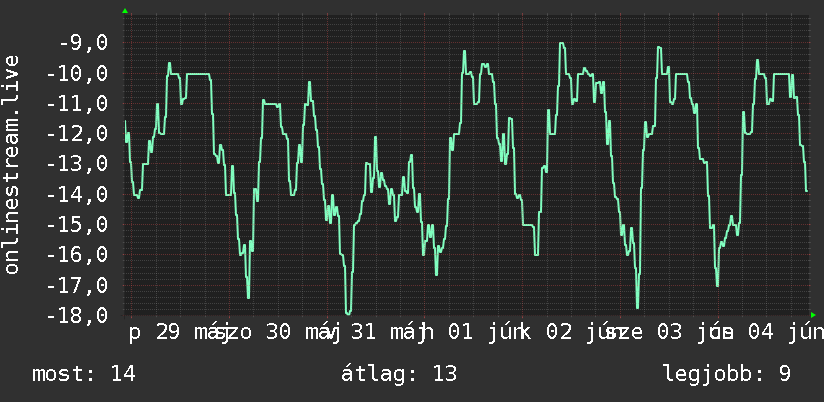
Task: Click the -17,0 y-axis label
Action: [77, 285]
